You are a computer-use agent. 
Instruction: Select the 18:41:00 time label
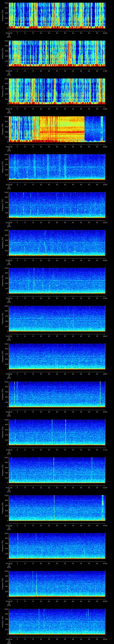tap(9, 487)
